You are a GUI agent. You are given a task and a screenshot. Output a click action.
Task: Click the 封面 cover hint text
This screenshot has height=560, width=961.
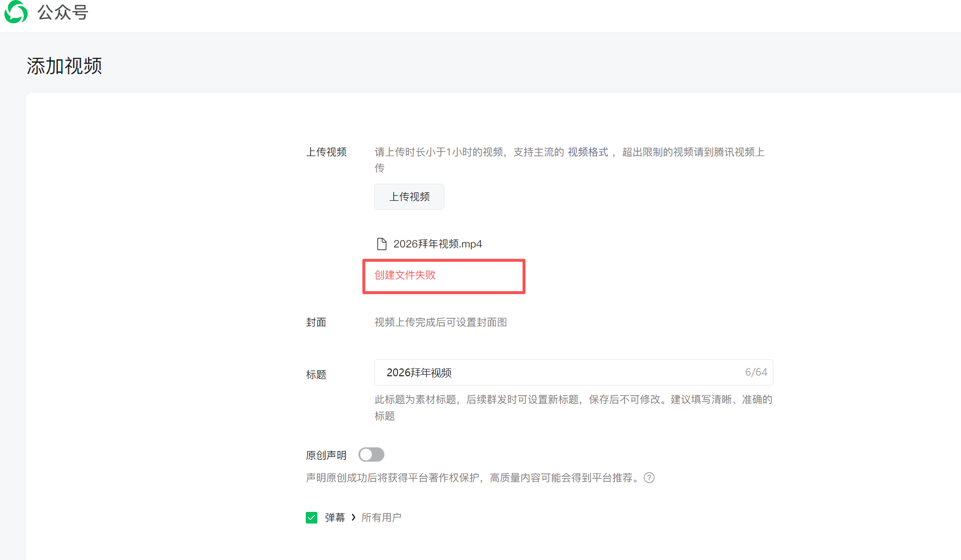[440, 322]
